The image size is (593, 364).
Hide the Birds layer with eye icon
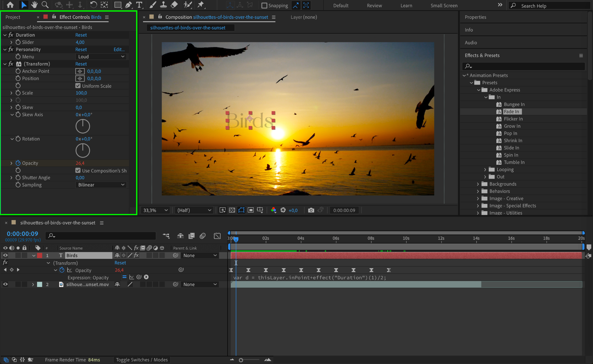coord(5,255)
